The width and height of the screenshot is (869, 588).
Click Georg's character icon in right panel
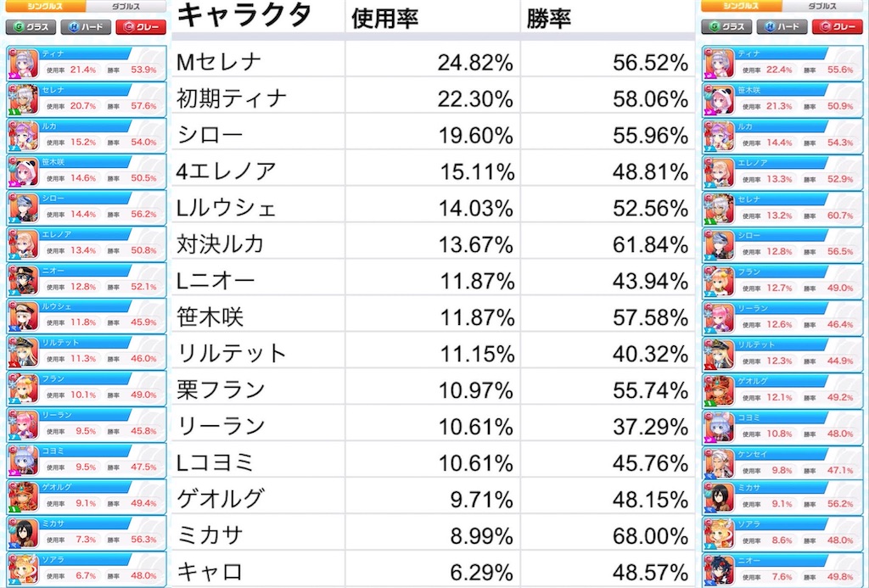point(717,388)
